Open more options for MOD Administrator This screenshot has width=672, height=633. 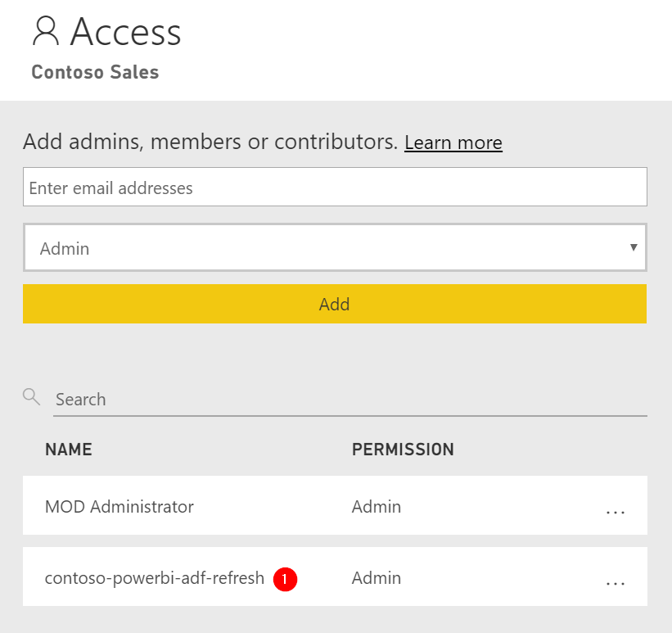pyautogui.click(x=616, y=512)
